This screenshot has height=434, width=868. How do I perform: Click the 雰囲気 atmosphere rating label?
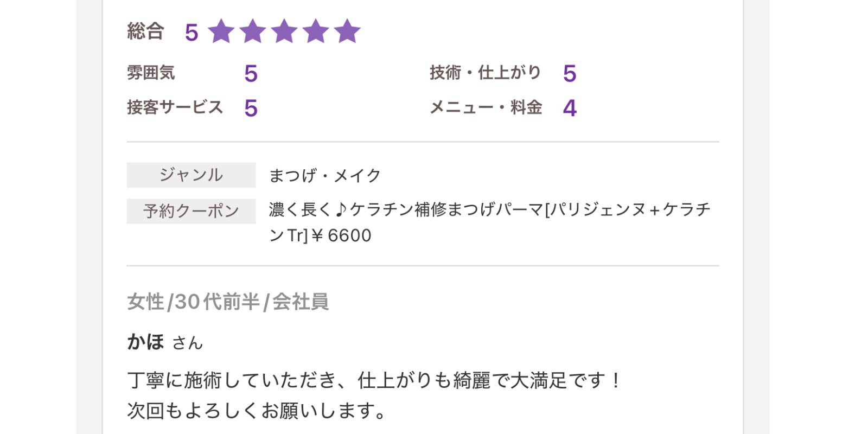pyautogui.click(x=151, y=72)
